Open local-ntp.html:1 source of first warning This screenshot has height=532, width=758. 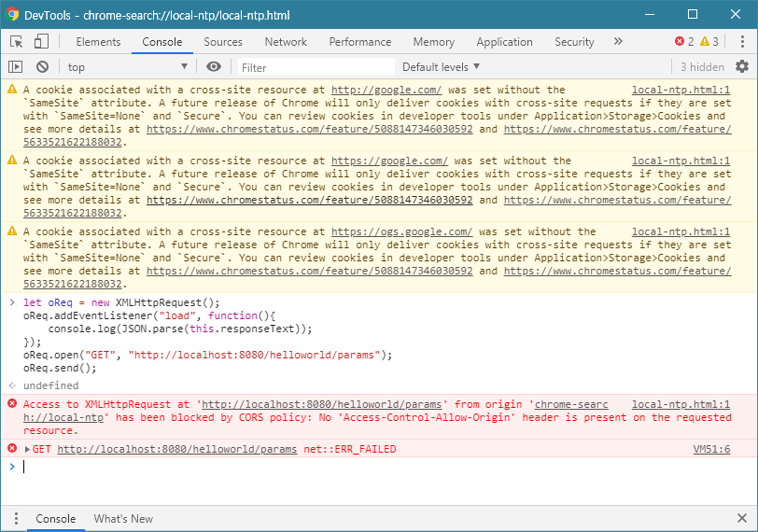tap(681, 90)
